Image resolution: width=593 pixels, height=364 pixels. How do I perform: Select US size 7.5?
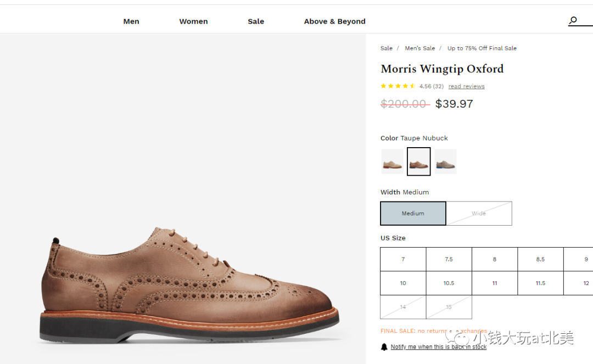point(449,259)
